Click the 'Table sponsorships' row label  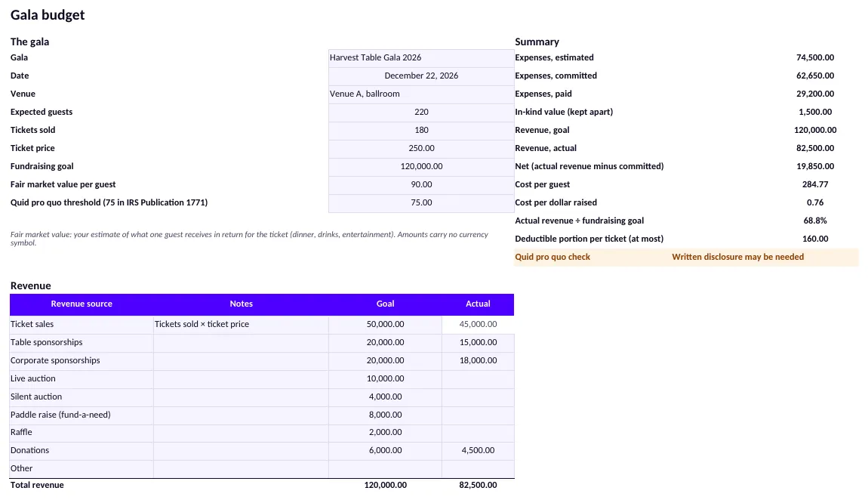(x=47, y=342)
